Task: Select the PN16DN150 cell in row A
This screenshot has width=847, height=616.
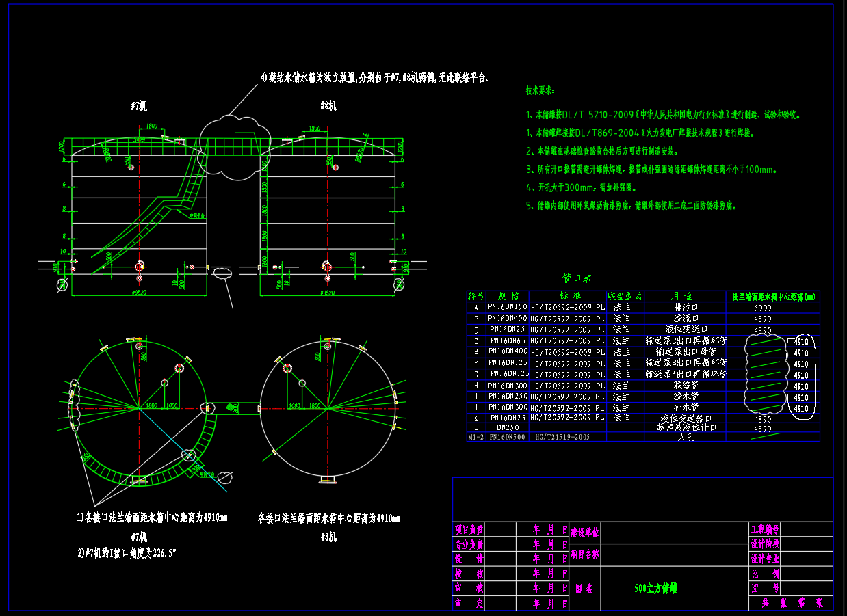Action: click(508, 307)
